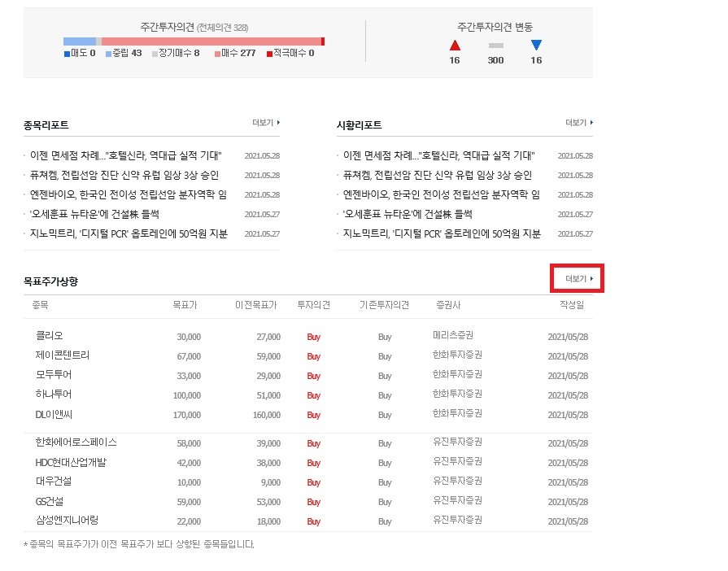Screen dimensions: 728x571
Task: Click the gray unchanged opinion bar icon
Action: [x=496, y=46]
